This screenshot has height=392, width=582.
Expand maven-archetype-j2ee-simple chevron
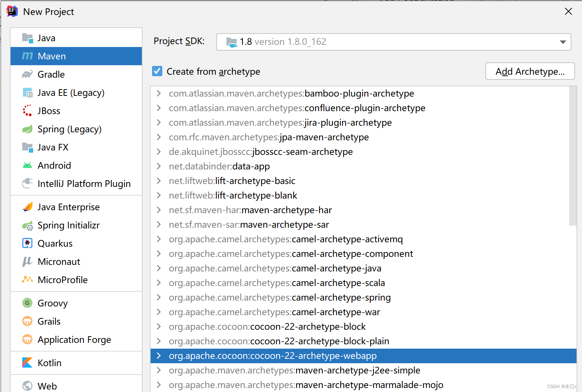click(159, 370)
